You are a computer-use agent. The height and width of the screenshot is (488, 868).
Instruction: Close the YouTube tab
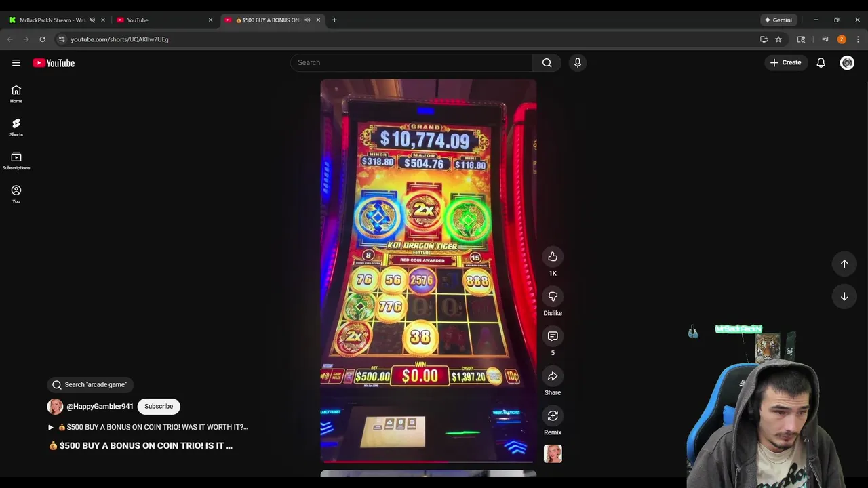pyautogui.click(x=210, y=20)
